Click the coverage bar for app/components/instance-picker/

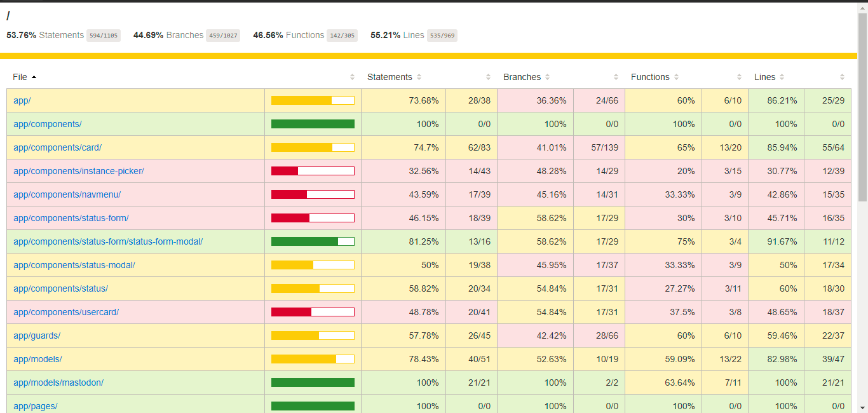[313, 171]
